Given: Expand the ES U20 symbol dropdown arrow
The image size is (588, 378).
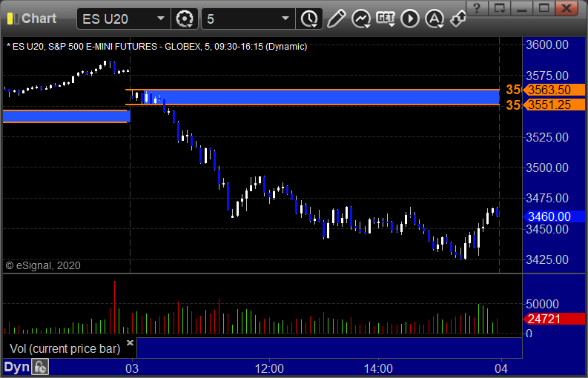Looking at the screenshot, I should click(160, 19).
